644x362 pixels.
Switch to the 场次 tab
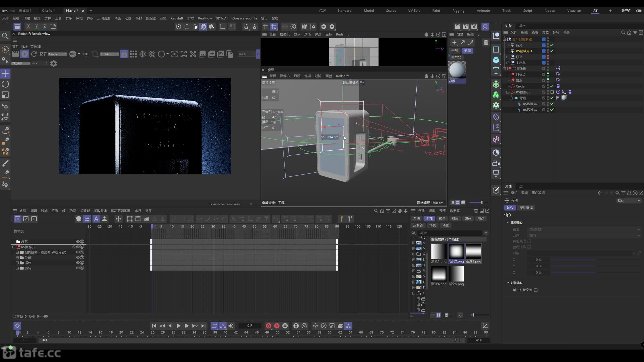pyautogui.click(x=522, y=26)
